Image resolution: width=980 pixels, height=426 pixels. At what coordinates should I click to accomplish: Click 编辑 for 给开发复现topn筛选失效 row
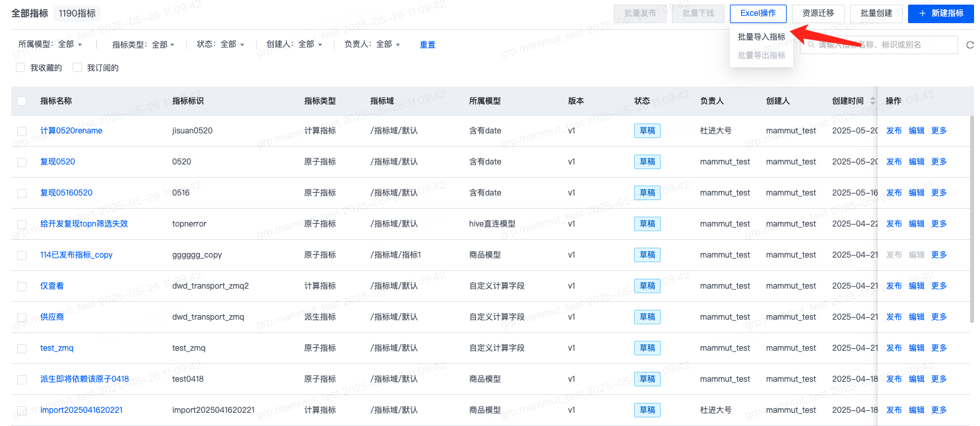[917, 224]
